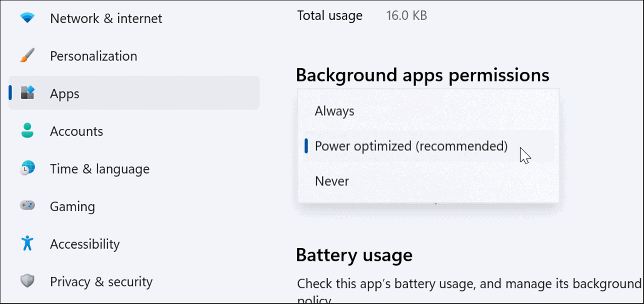This screenshot has width=644, height=304.
Task: Select Always from background permissions dropdown
Action: click(x=334, y=111)
